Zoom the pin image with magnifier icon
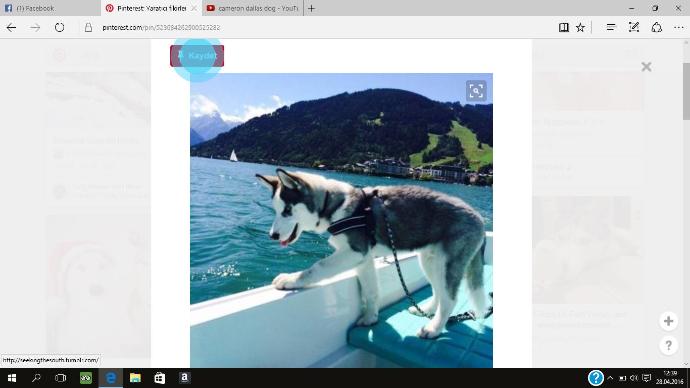690x388 pixels. [x=476, y=91]
